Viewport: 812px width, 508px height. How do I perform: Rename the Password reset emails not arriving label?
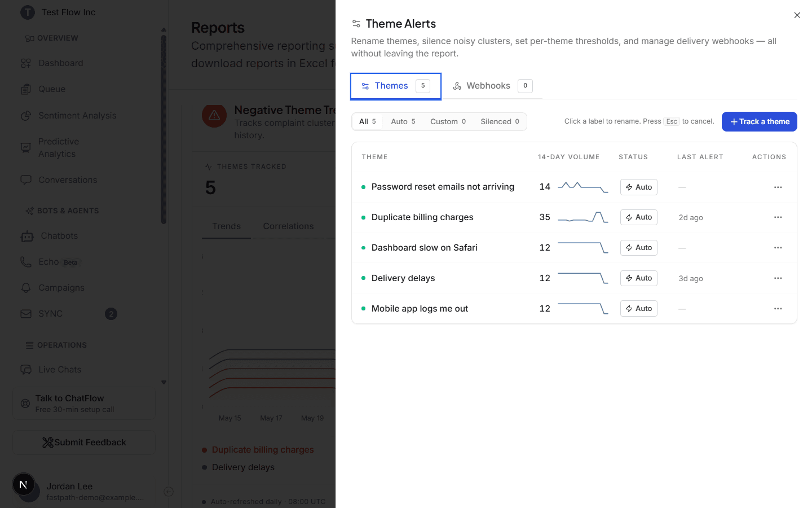443,187
